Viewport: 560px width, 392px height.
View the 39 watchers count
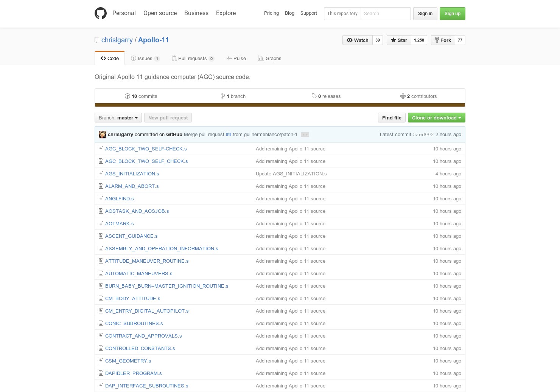click(x=378, y=40)
